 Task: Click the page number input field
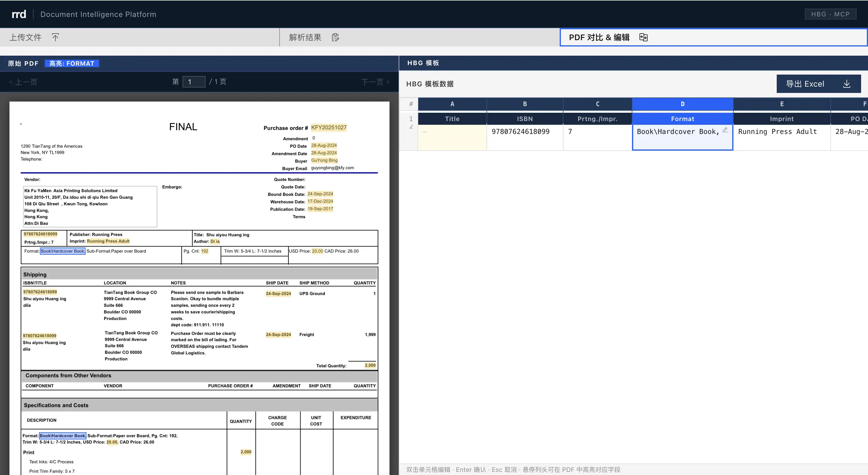(194, 82)
